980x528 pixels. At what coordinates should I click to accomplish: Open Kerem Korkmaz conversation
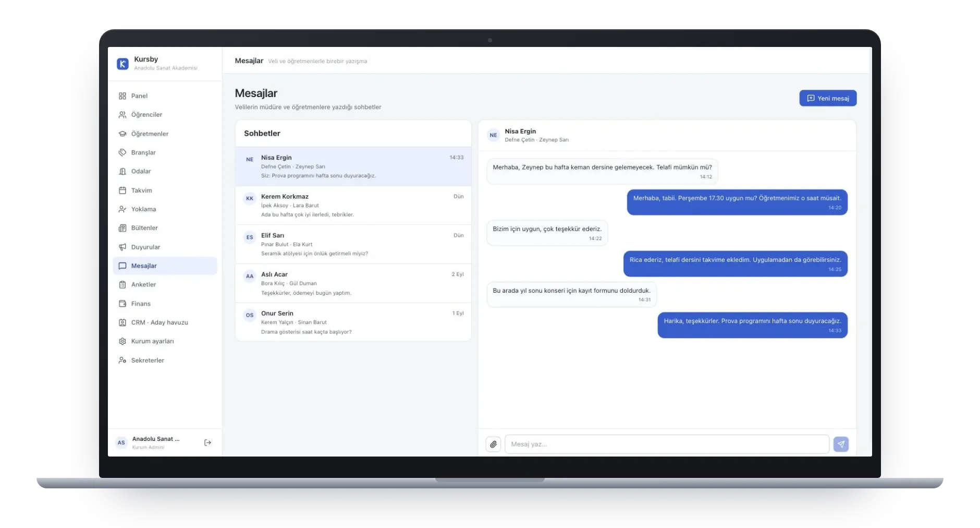click(x=353, y=206)
